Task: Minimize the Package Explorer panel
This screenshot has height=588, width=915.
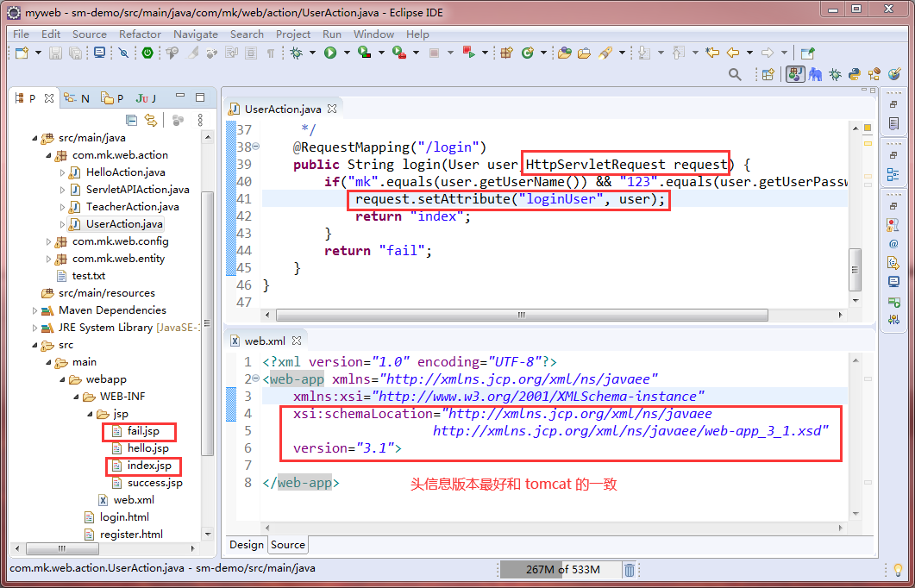Action: tap(179, 97)
